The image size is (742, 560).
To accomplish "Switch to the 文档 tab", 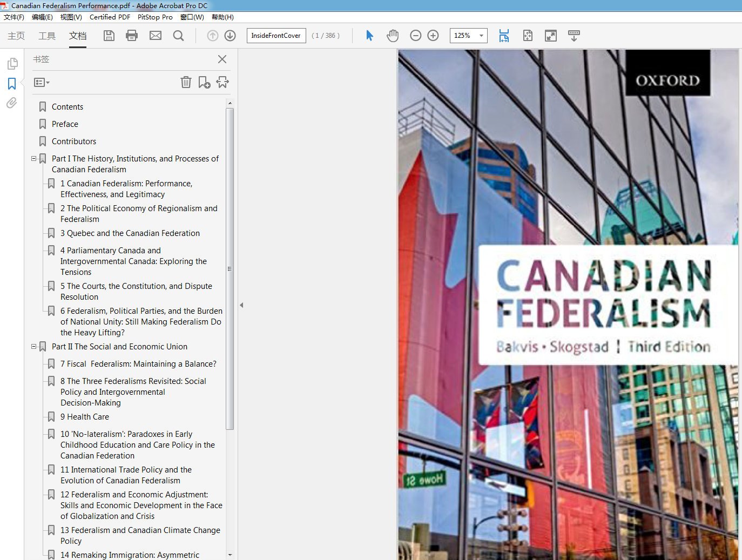I will coord(78,36).
